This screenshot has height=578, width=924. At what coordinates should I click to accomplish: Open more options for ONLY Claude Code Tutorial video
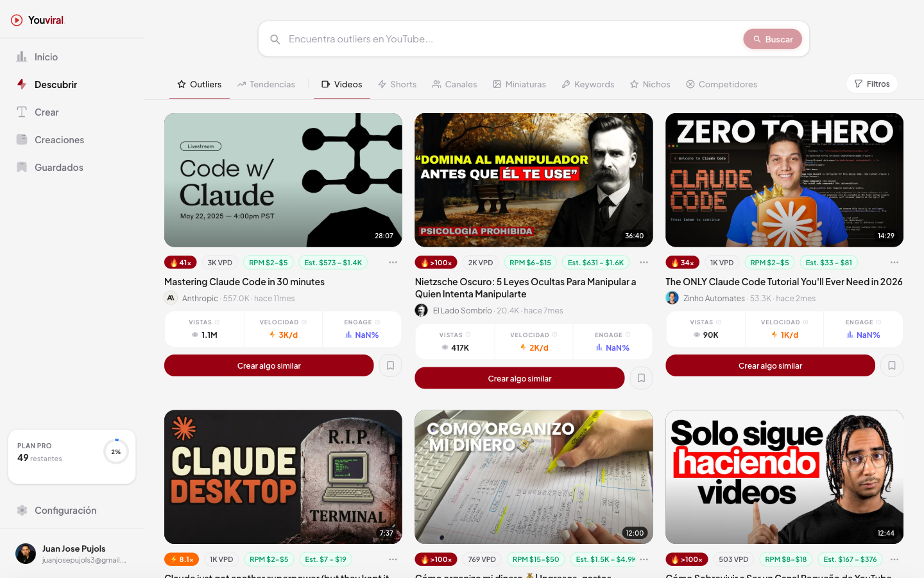coord(894,263)
